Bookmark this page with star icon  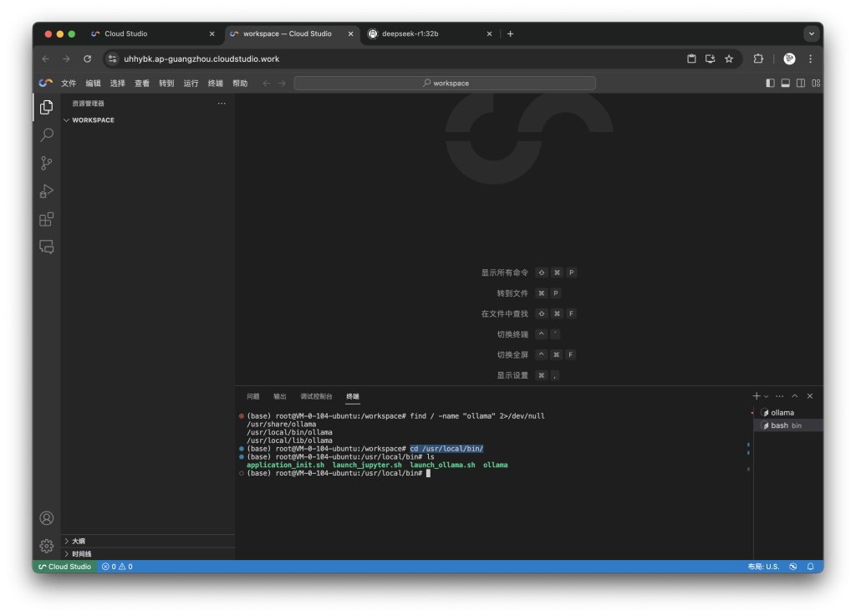tap(729, 59)
